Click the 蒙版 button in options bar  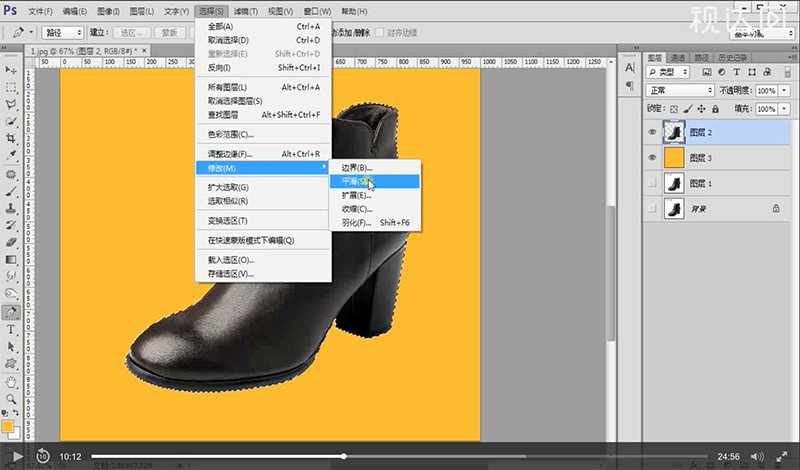[x=169, y=33]
